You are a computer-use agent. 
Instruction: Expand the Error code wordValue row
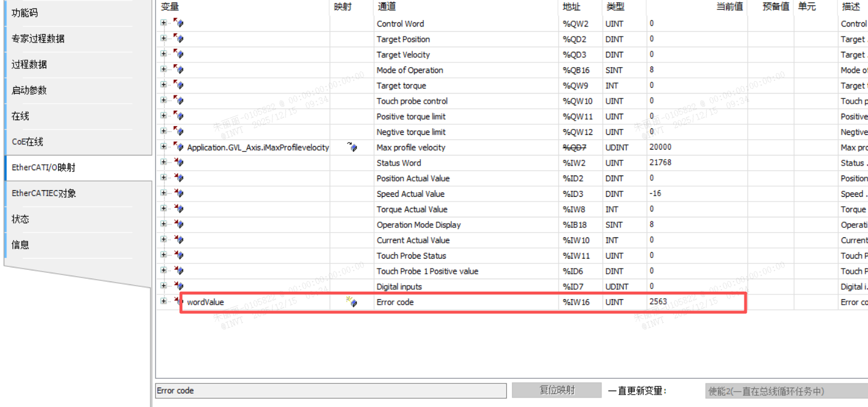click(164, 301)
